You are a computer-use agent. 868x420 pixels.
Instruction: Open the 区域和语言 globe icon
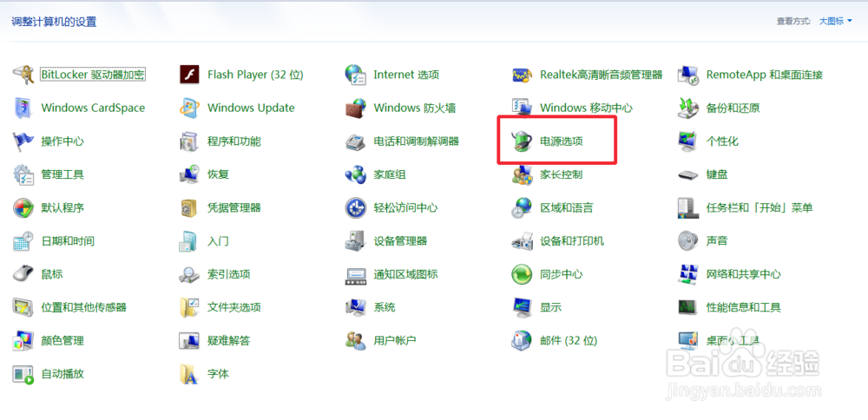tap(522, 207)
